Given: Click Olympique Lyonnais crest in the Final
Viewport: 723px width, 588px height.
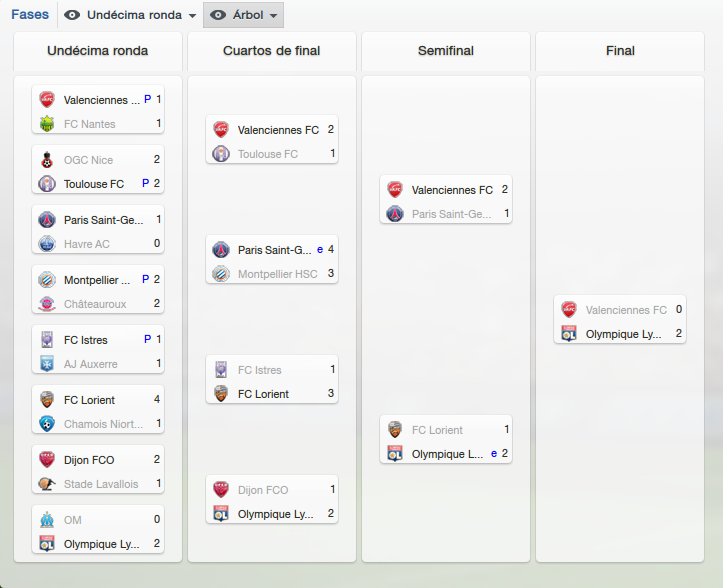Looking at the screenshot, I should [x=569, y=333].
